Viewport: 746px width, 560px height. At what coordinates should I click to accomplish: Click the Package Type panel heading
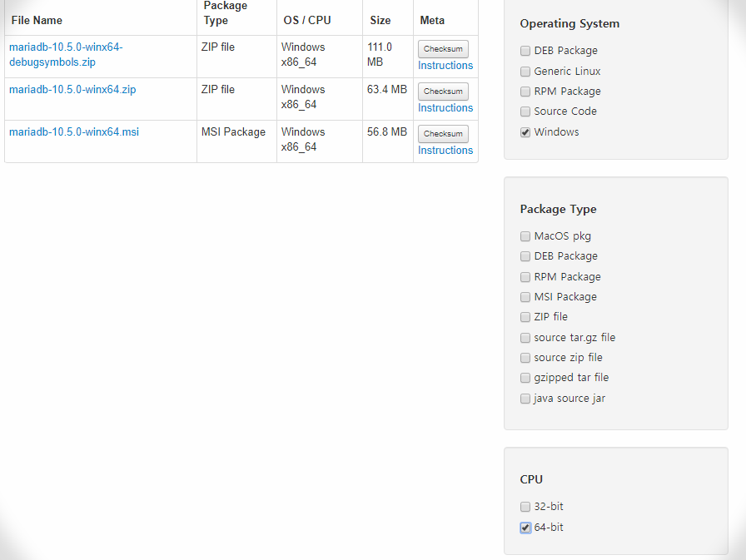coord(558,209)
